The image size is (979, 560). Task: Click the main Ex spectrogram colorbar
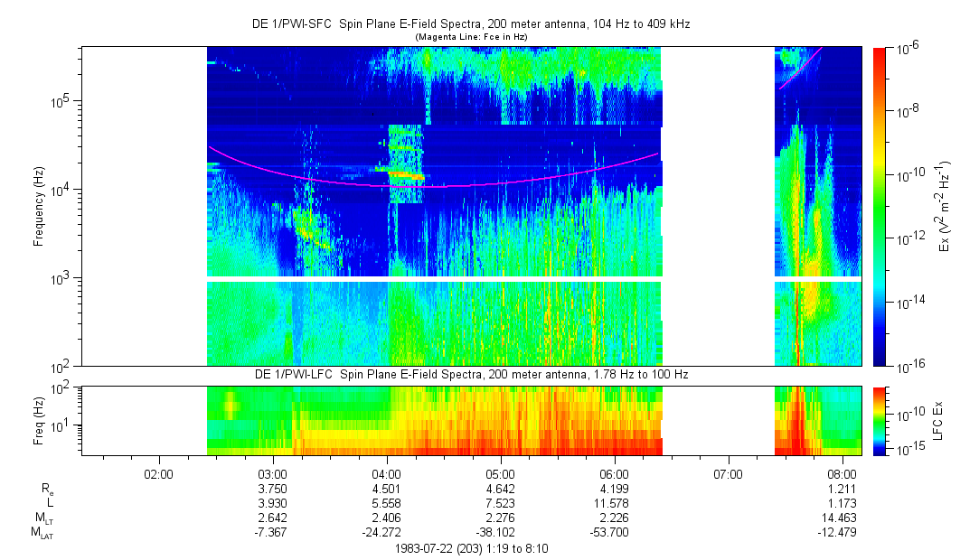[x=880, y=206]
